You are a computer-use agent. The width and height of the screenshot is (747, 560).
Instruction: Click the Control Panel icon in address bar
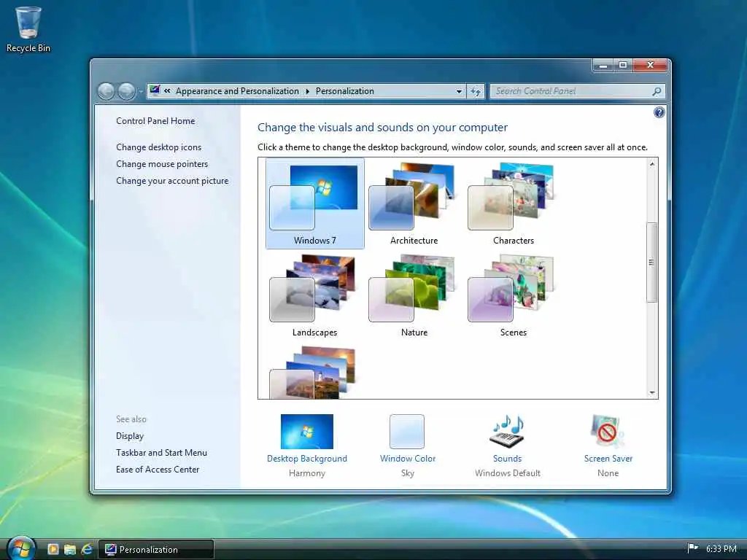155,90
